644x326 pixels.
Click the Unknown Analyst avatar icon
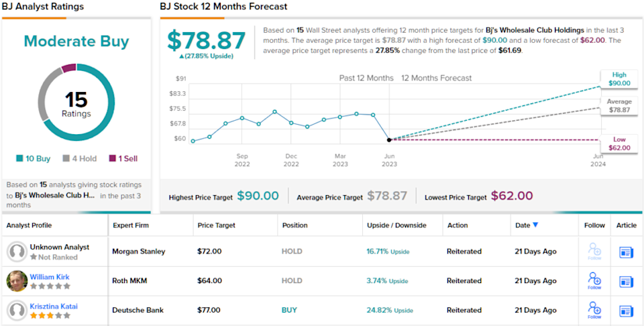[17, 252]
